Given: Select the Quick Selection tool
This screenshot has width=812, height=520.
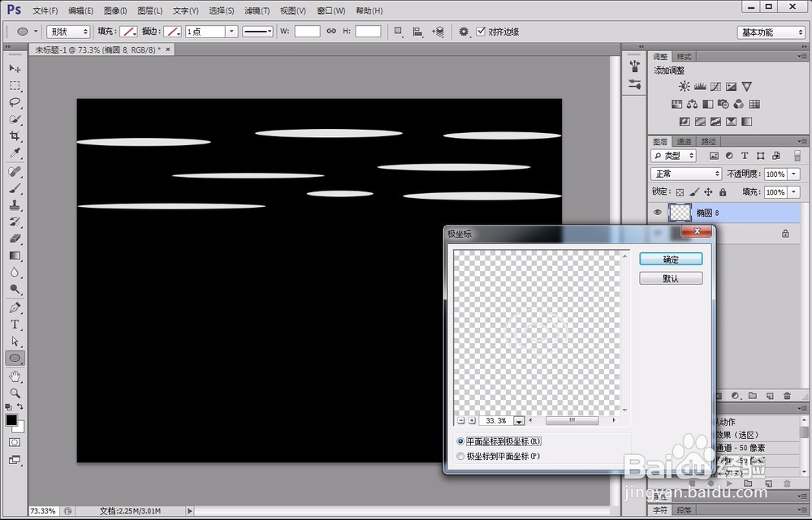Looking at the screenshot, I should coord(15,119).
